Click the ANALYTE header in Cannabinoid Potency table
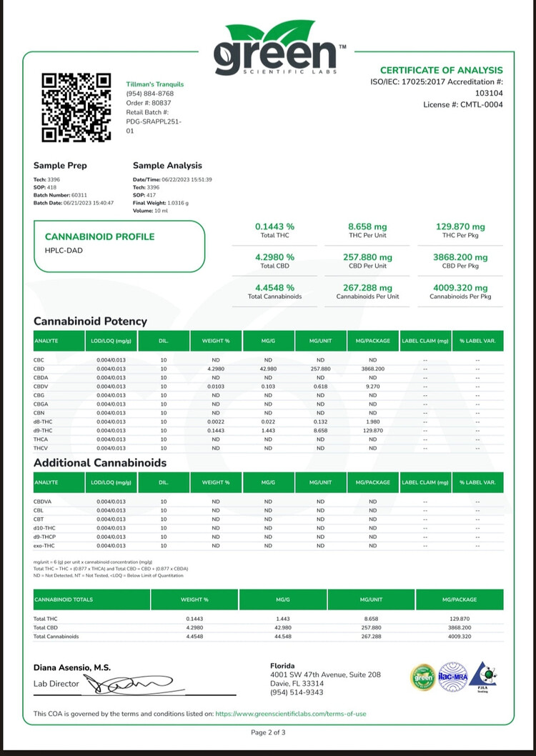Screen dimensions: 536x756 [x=44, y=341]
